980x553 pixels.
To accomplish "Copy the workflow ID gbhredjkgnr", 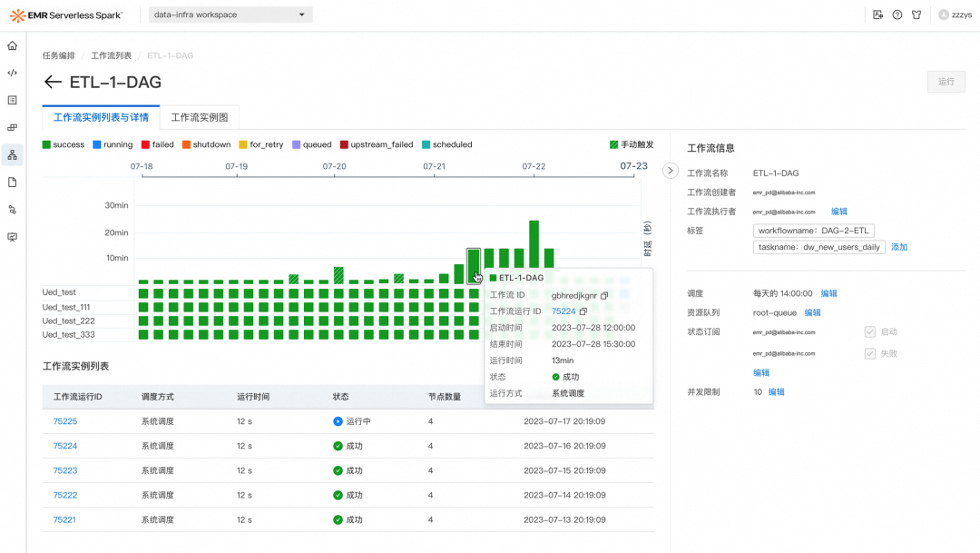I will [x=604, y=295].
